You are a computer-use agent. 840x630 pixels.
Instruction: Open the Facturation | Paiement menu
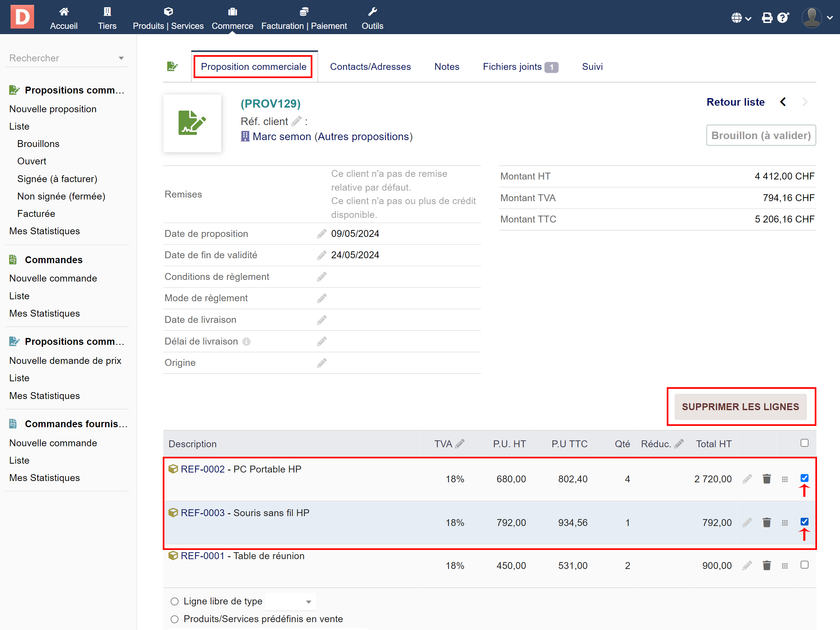click(x=304, y=18)
